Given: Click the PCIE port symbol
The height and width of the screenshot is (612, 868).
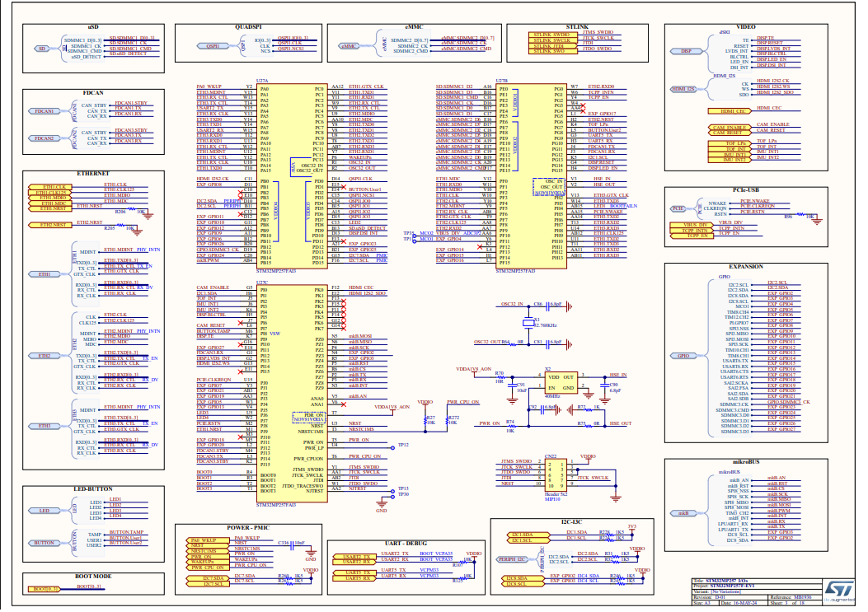Looking at the screenshot, I should click(x=678, y=208).
